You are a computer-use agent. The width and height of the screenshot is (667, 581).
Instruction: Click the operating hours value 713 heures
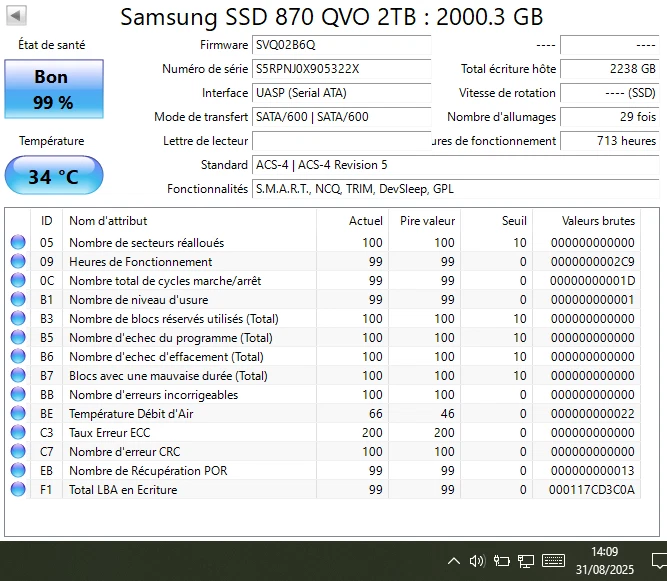[610, 141]
